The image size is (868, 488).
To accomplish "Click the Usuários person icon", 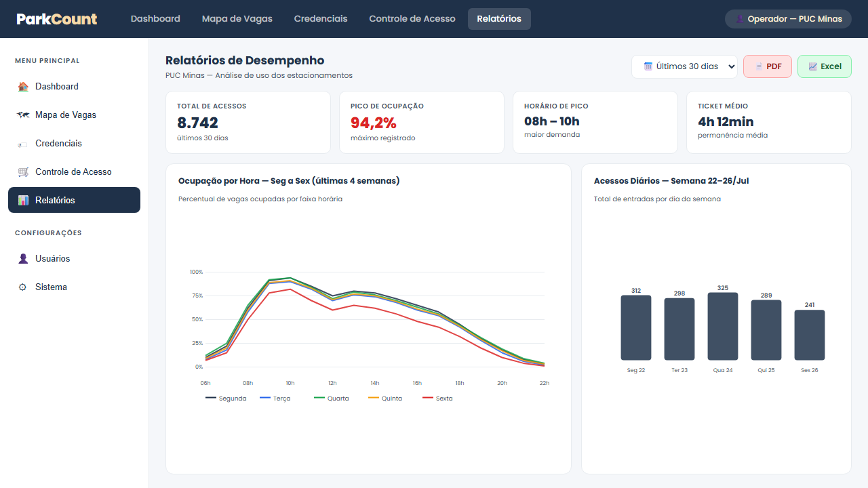I will coord(23,259).
